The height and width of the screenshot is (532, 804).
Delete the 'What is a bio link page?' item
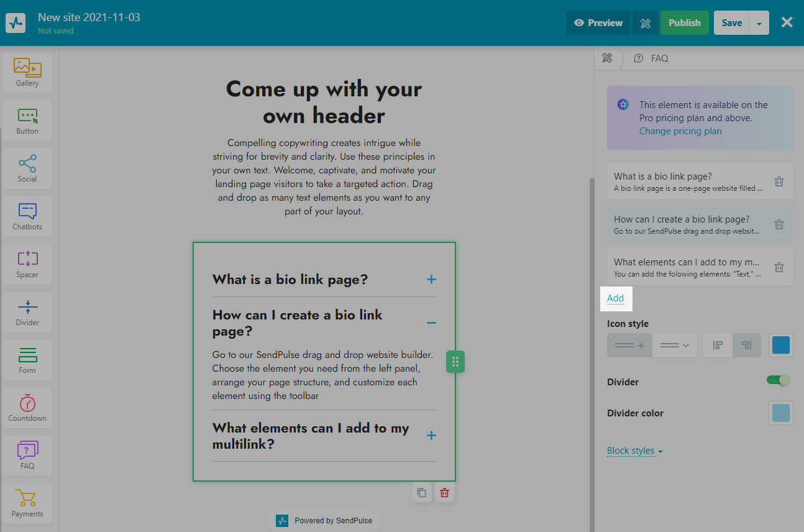[779, 181]
